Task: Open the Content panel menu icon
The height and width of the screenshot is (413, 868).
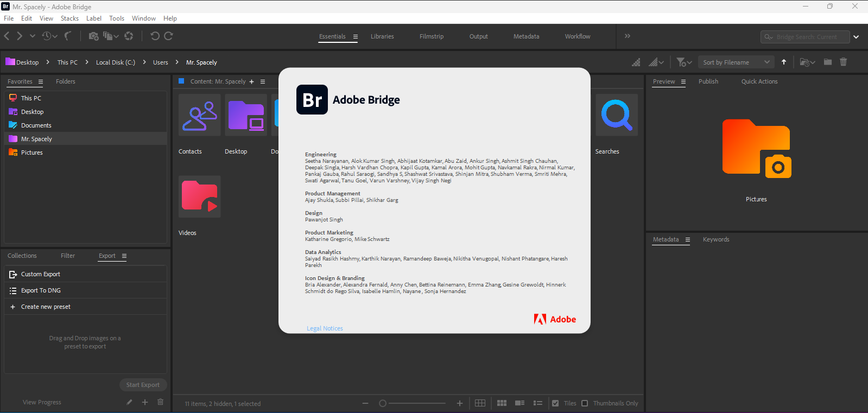Action: 263,82
